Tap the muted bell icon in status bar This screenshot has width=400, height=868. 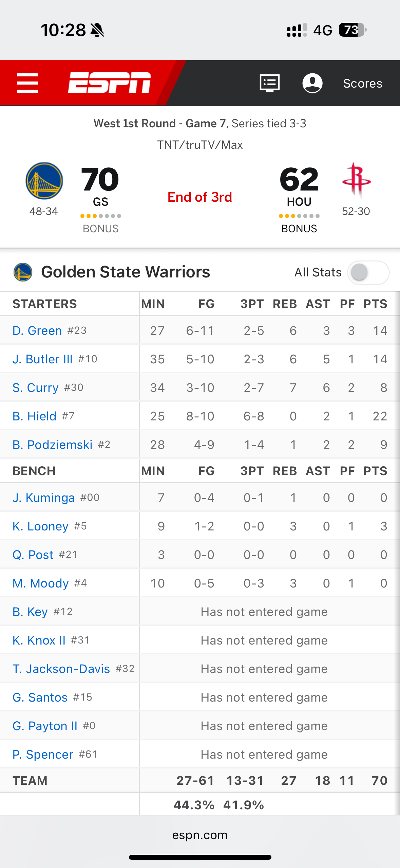tap(97, 30)
